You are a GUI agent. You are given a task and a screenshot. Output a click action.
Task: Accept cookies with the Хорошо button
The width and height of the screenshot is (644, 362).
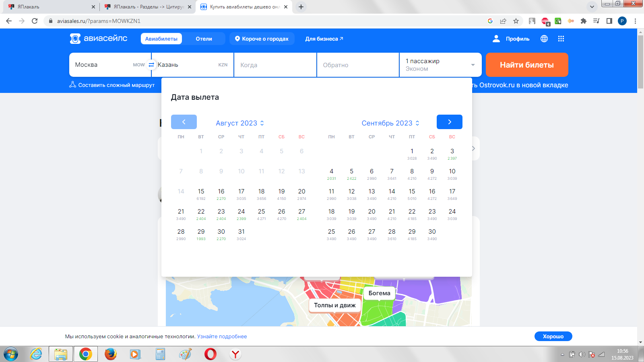(x=553, y=336)
